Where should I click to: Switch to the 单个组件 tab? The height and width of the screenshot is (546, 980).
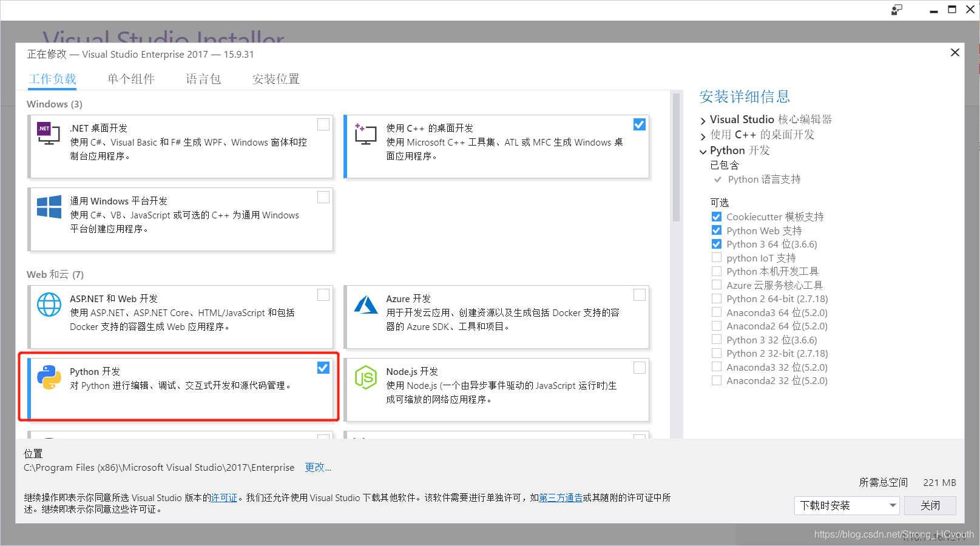[131, 79]
